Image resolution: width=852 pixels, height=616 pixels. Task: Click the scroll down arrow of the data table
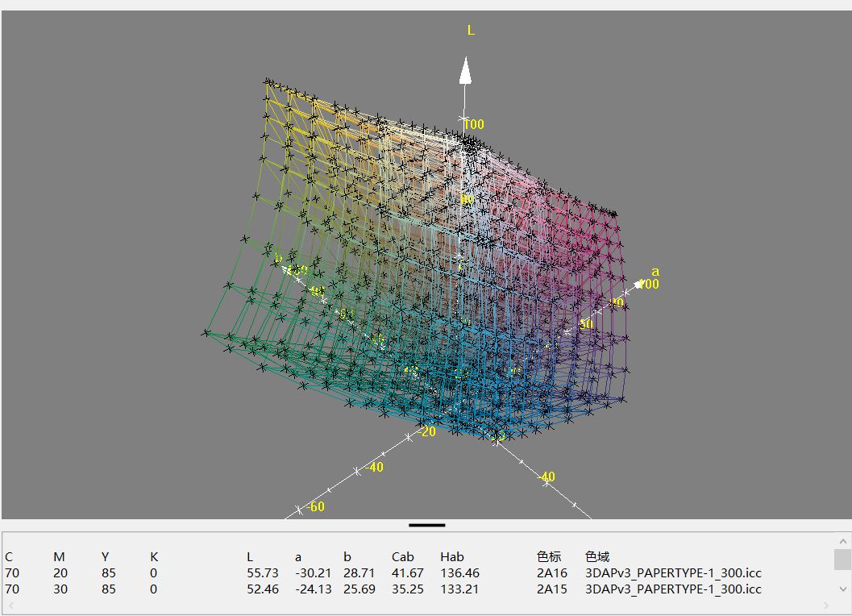(843, 589)
